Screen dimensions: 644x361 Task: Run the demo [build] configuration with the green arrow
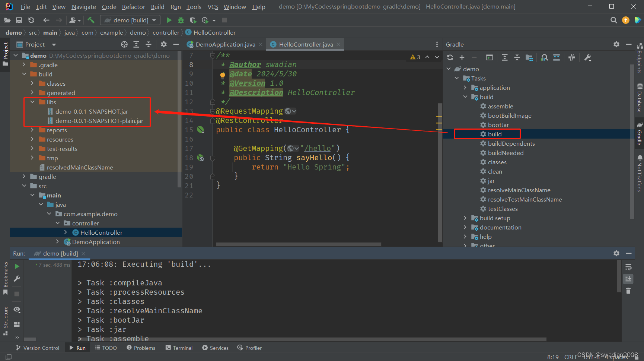tap(169, 20)
